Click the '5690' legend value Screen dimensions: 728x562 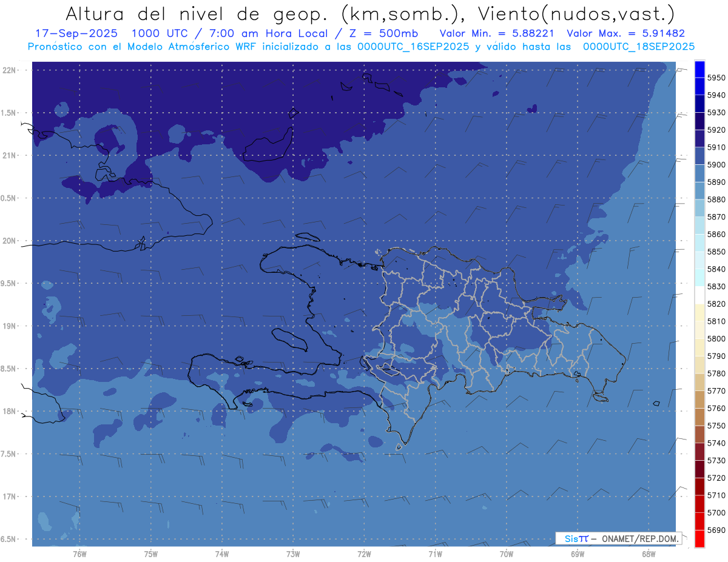716,530
